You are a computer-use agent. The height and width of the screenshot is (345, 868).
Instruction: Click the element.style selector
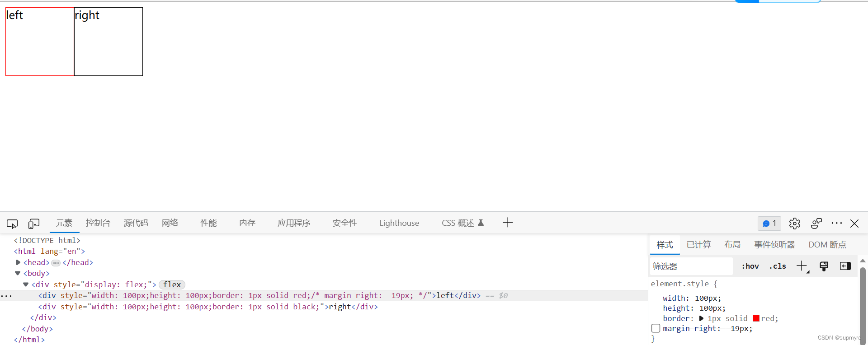tap(680, 284)
